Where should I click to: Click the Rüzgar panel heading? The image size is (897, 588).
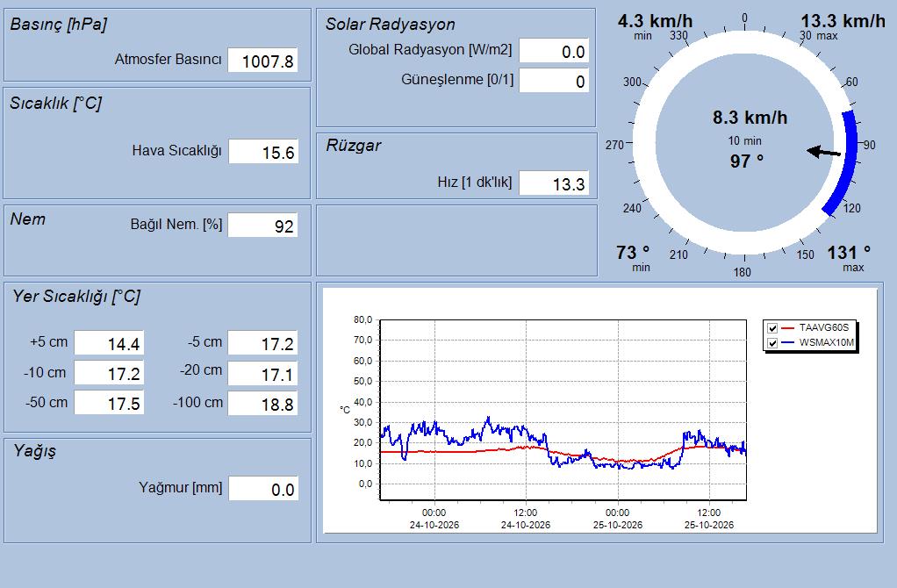(354, 146)
